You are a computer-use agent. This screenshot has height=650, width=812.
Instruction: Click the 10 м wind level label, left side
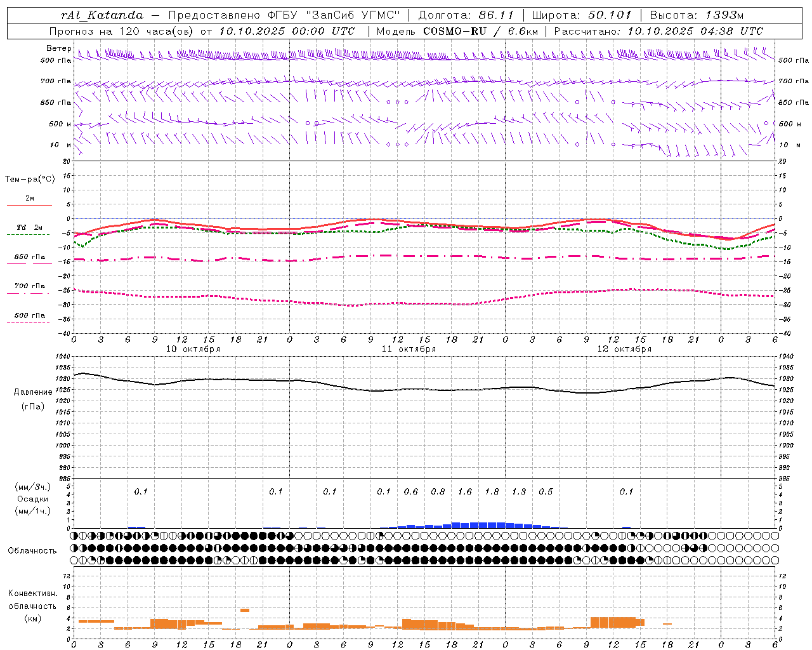pos(61,145)
